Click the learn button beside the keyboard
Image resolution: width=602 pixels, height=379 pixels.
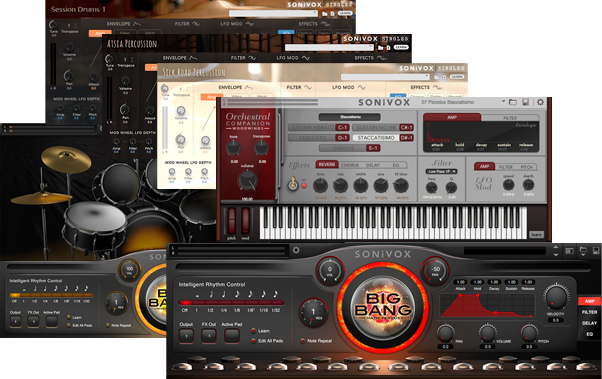click(x=536, y=234)
